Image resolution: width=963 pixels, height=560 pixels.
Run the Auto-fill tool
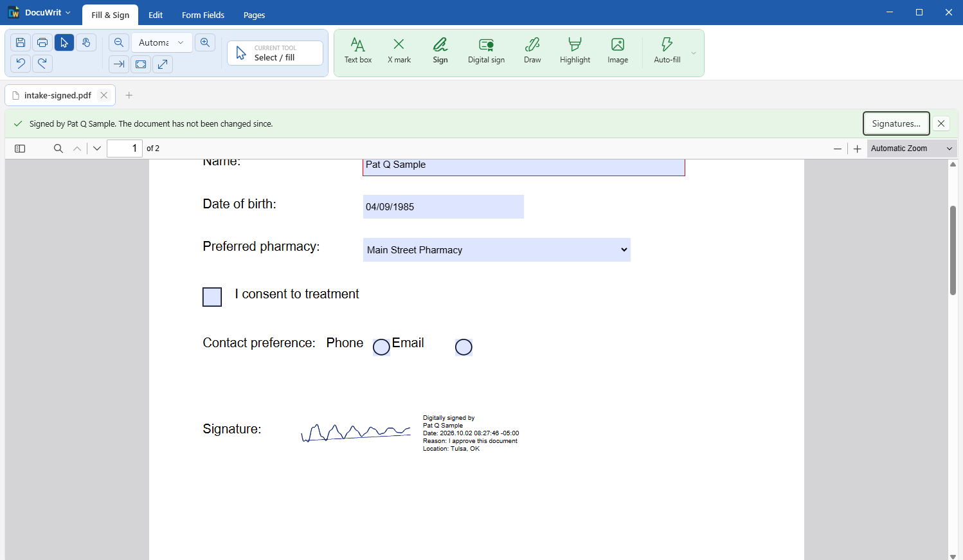pyautogui.click(x=667, y=51)
